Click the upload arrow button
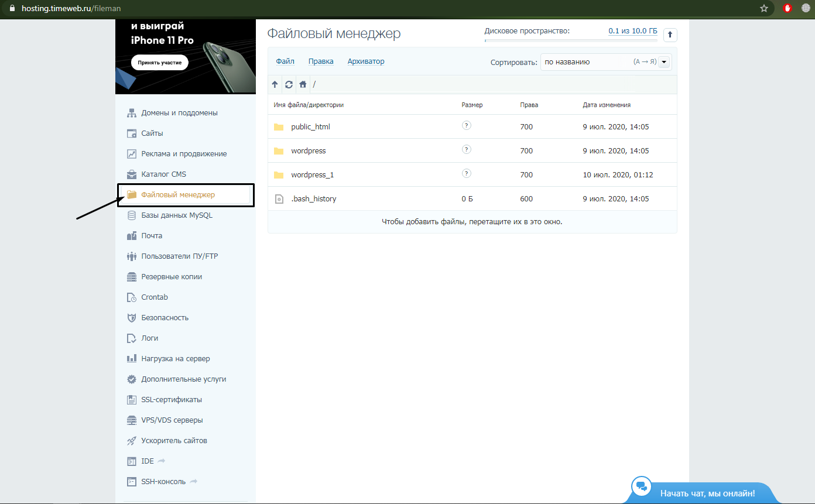 click(x=670, y=35)
